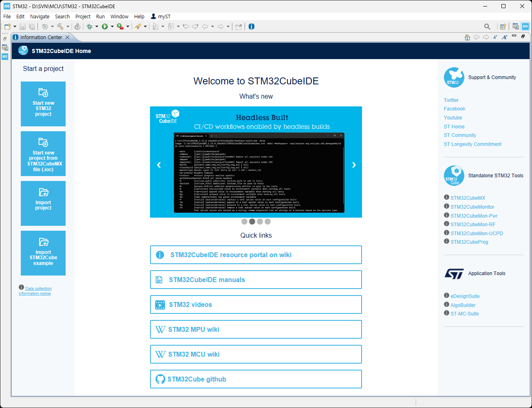Click the Save All toolbar icon
The height and width of the screenshot is (408, 532).
pos(32,26)
